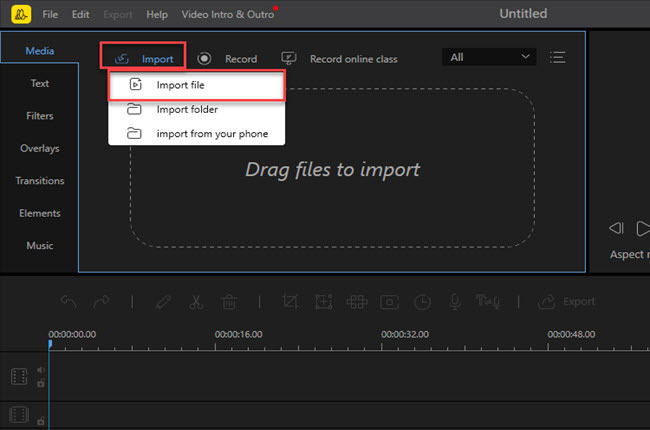Mute the first video track speaker

tap(41, 370)
